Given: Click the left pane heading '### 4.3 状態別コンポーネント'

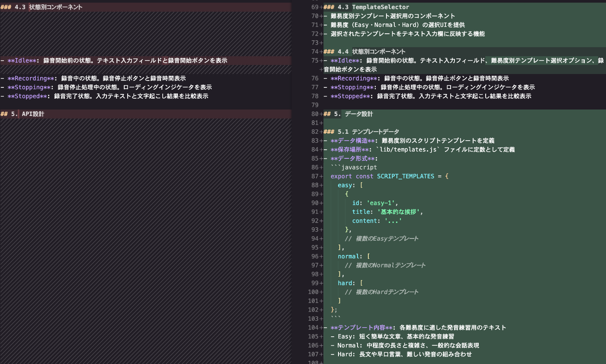Looking at the screenshot, I should pyautogui.click(x=42, y=7).
